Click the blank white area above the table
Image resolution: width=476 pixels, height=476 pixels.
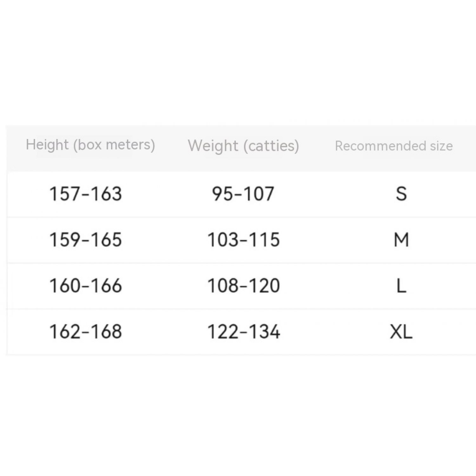[238, 63]
